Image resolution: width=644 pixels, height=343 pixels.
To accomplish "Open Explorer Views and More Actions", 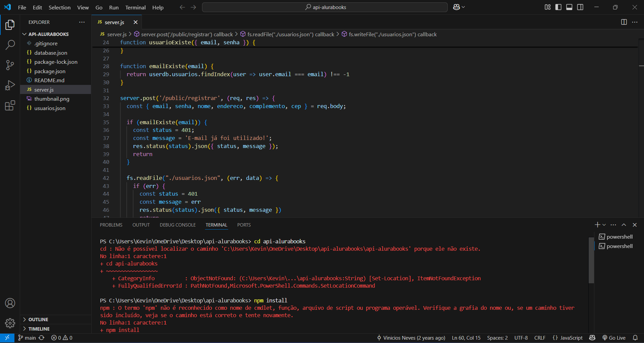I will tap(82, 22).
